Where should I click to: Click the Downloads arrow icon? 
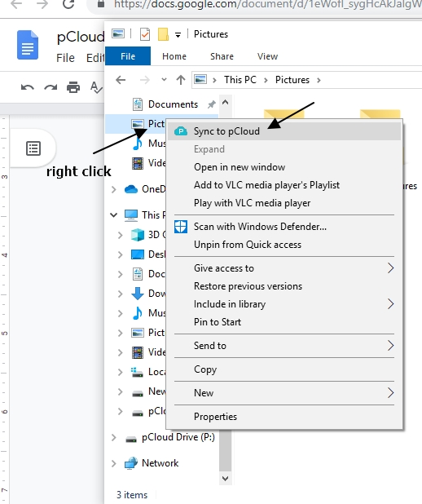click(x=138, y=294)
